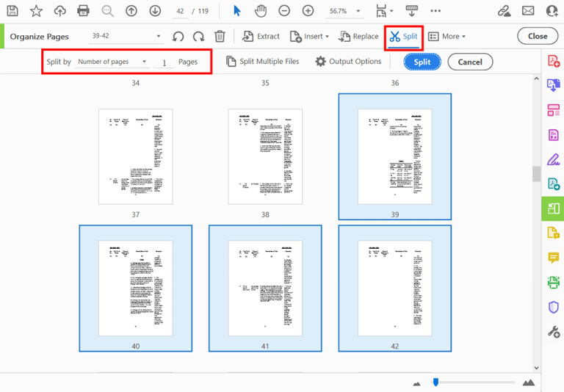The height and width of the screenshot is (392, 564).
Task: Click the scroll mode keyboard-arrow icon
Action: pos(411,11)
